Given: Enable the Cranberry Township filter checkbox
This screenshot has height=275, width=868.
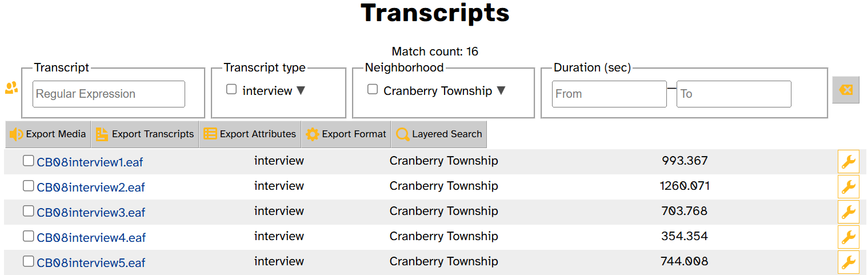Looking at the screenshot, I should click(373, 90).
